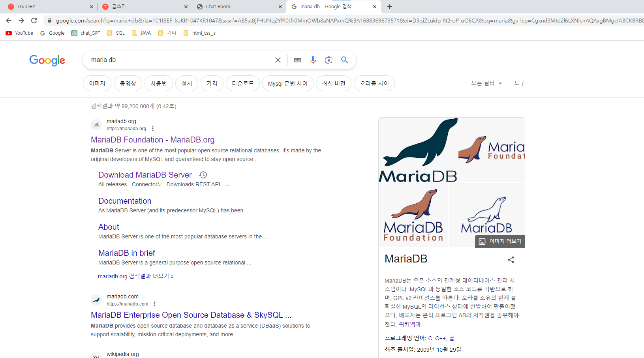Select the 오라클 차이 filter chip
The height and width of the screenshot is (358, 644).
click(x=374, y=83)
